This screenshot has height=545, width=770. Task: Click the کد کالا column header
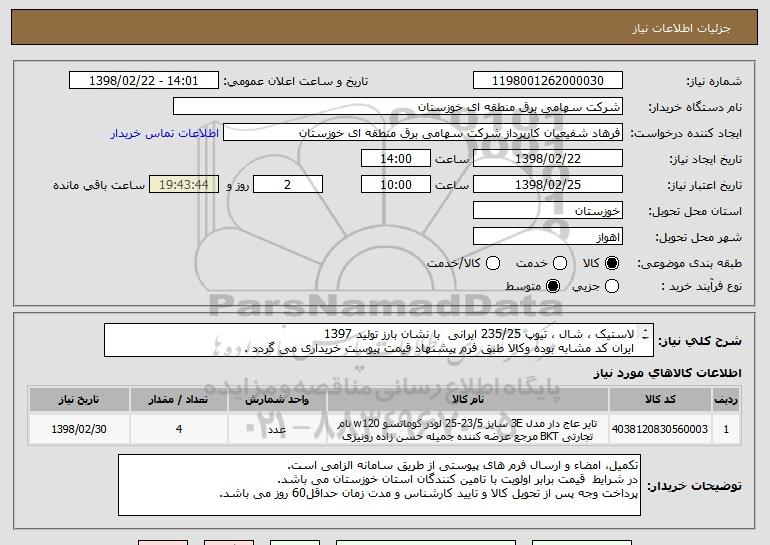coord(660,400)
